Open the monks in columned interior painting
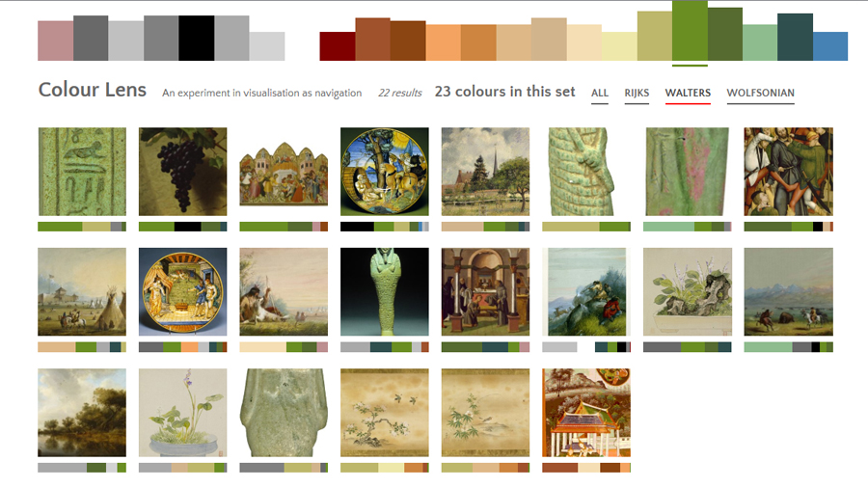The image size is (868, 488). 485,291
